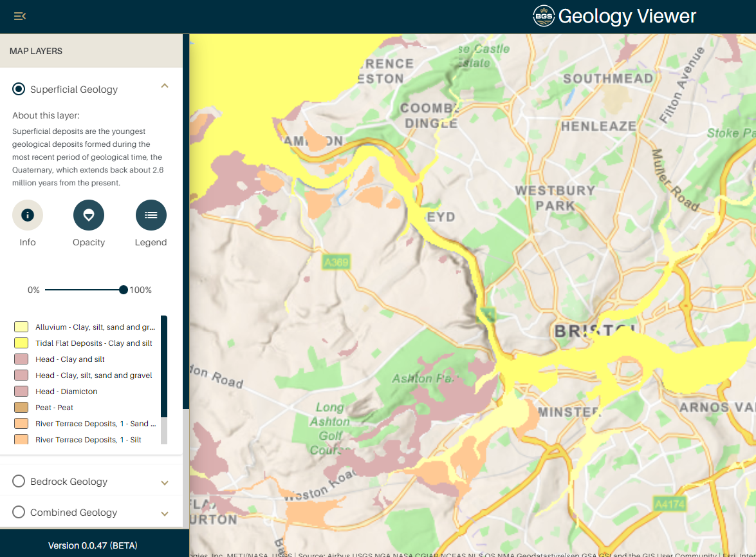756x557 pixels.
Task: Select the Bedrock Geology layer radio button
Action: coord(19,482)
